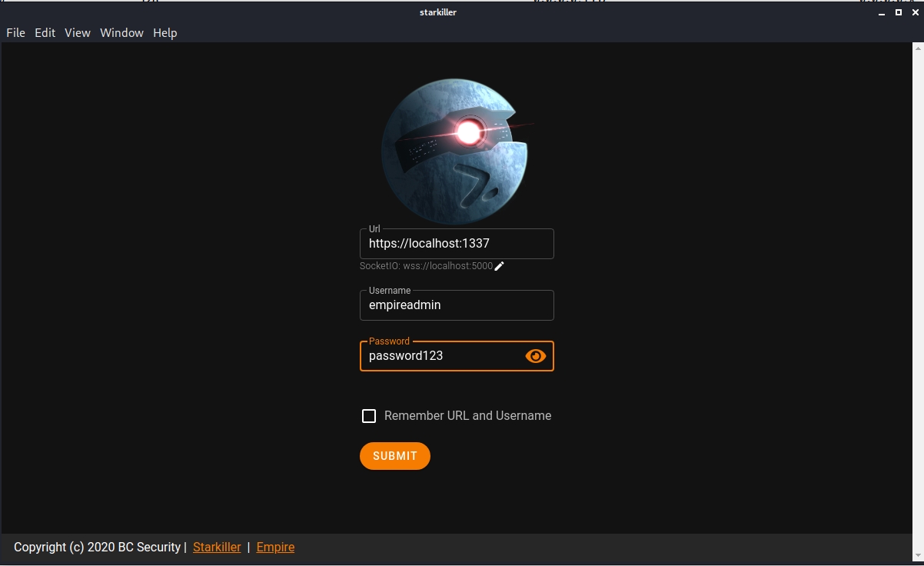Toggle password visibility with the eye icon
This screenshot has height=566, width=924.
point(535,356)
